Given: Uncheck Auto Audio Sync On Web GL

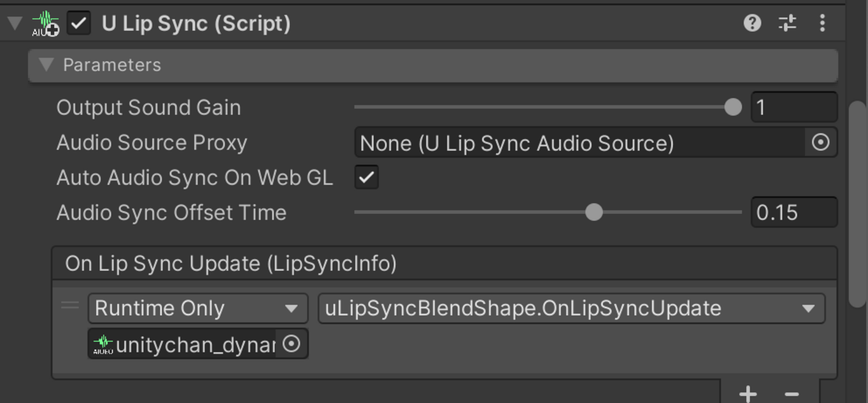Looking at the screenshot, I should 367,178.
